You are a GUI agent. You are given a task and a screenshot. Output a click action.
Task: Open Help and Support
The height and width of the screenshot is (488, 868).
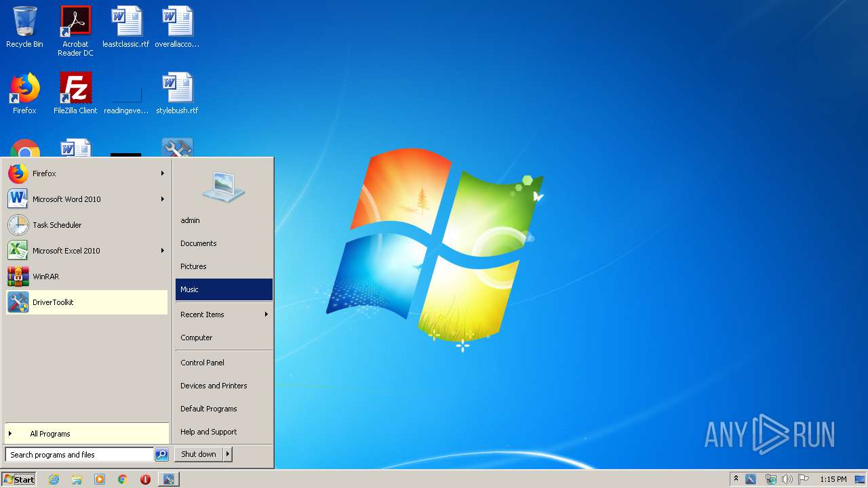pyautogui.click(x=224, y=432)
